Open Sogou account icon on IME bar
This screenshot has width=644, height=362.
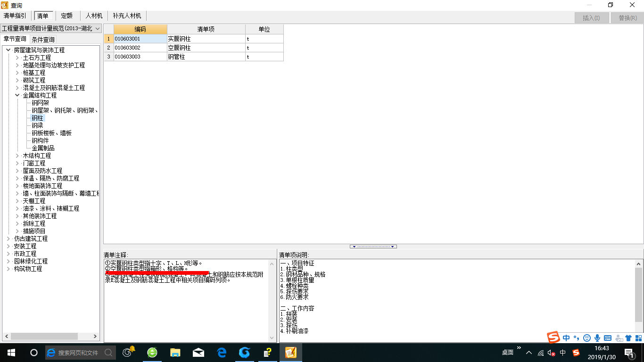[619, 338]
